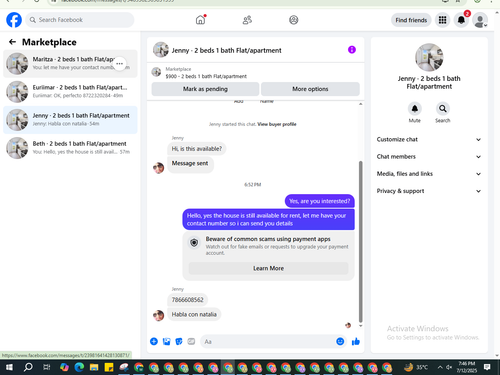Go back using the Marketplace arrow

tap(12, 42)
